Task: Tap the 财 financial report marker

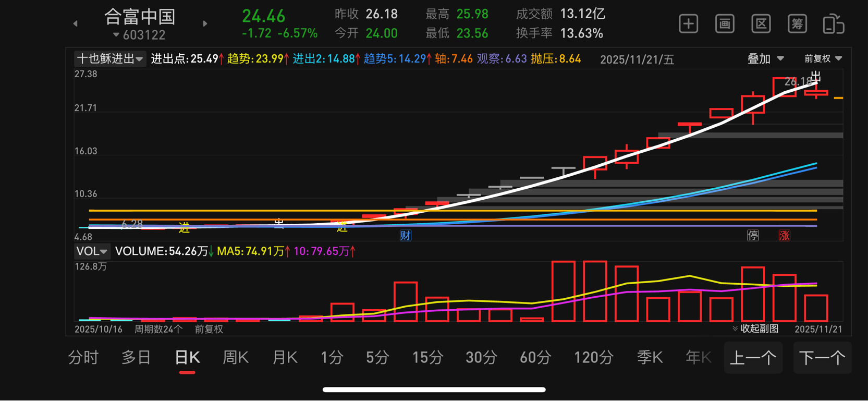Action: pyautogui.click(x=406, y=235)
